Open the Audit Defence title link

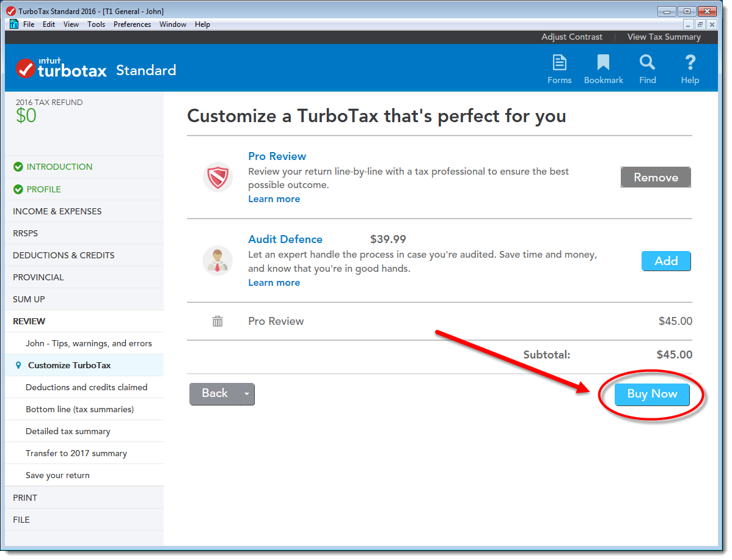tap(287, 241)
